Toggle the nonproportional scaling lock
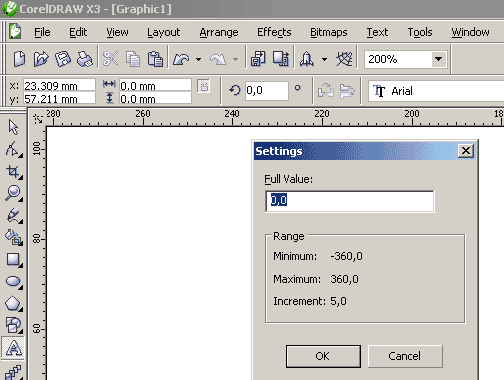Image resolution: width=504 pixels, height=380 pixels. (x=203, y=86)
